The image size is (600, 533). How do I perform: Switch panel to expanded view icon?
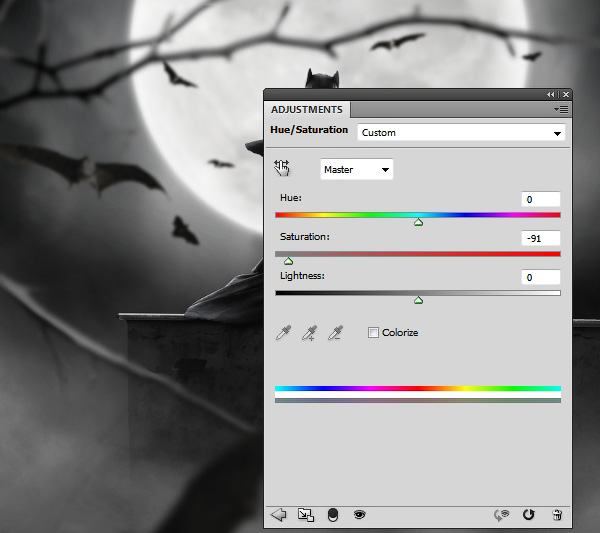point(306,515)
